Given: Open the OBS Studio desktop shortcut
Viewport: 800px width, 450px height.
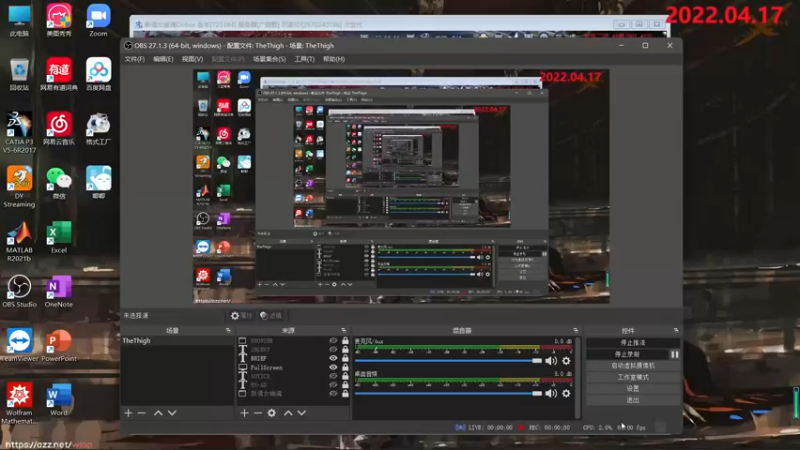Looking at the screenshot, I should point(19,291).
